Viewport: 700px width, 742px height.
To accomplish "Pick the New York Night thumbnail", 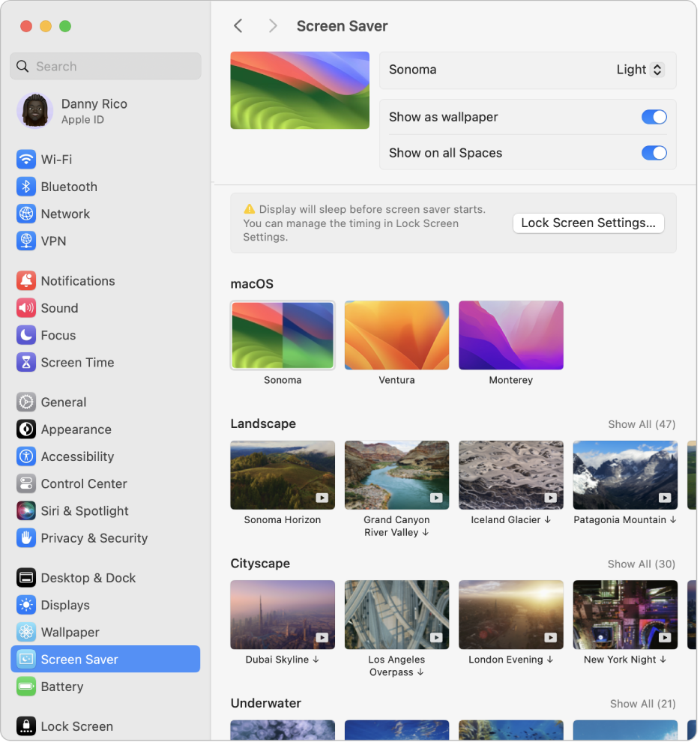I will point(625,615).
